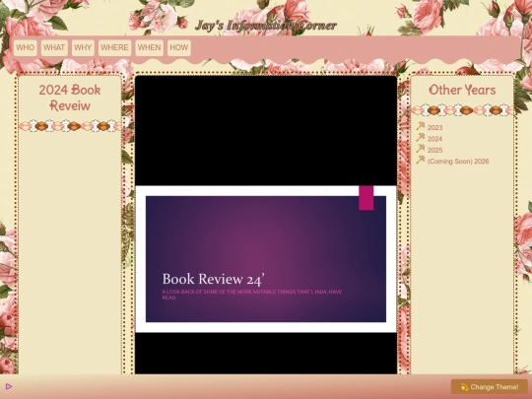Click the sparkle icon in Change Theme button
This screenshot has width=532, height=399.
tap(464, 387)
